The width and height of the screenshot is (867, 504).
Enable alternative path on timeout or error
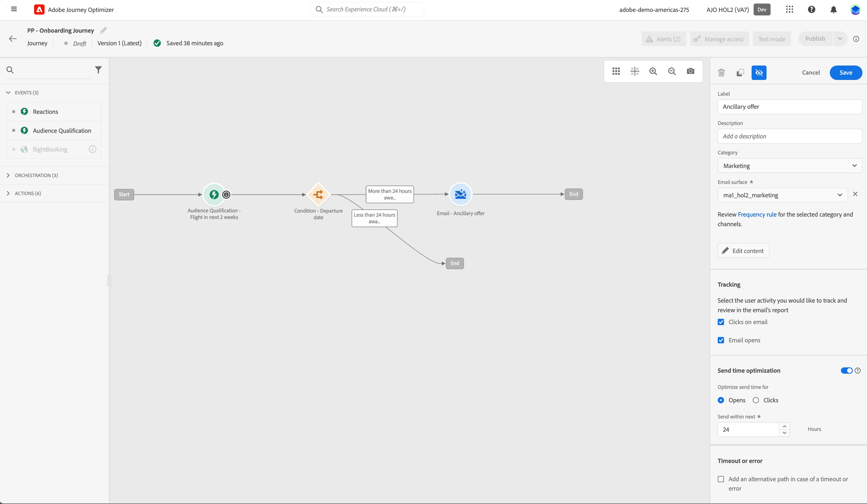[721, 479]
